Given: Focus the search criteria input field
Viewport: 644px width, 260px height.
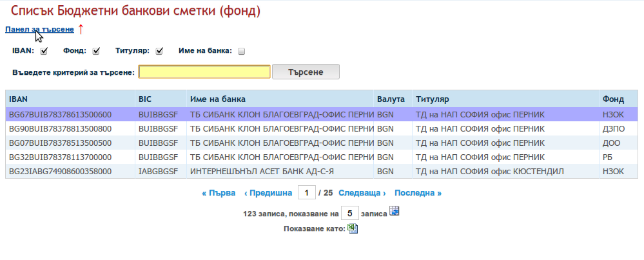Looking at the screenshot, I should [x=204, y=72].
